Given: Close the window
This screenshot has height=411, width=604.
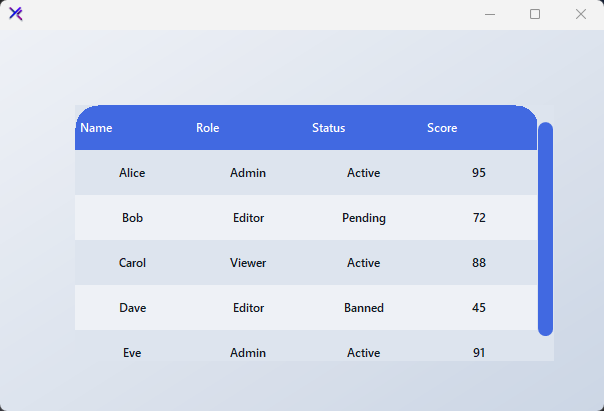Looking at the screenshot, I should (x=581, y=14).
